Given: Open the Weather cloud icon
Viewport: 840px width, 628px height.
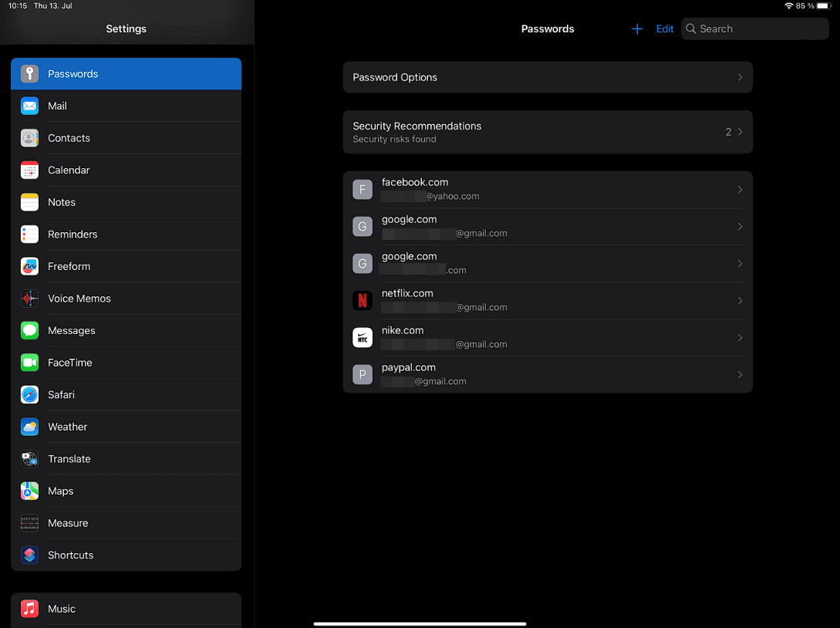Looking at the screenshot, I should click(x=29, y=427).
